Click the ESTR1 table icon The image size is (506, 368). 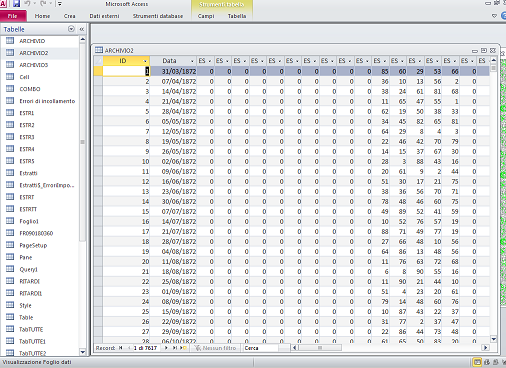pyautogui.click(x=10, y=113)
